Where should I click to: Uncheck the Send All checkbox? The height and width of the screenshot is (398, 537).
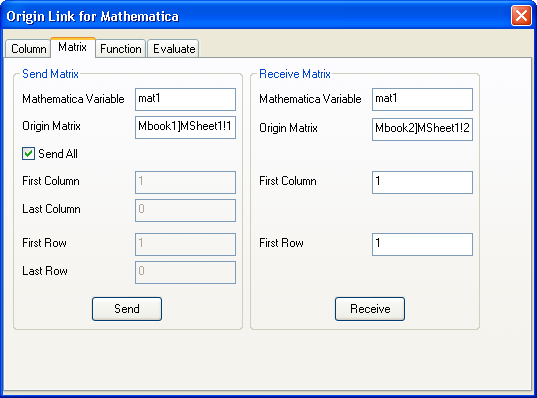[28, 153]
